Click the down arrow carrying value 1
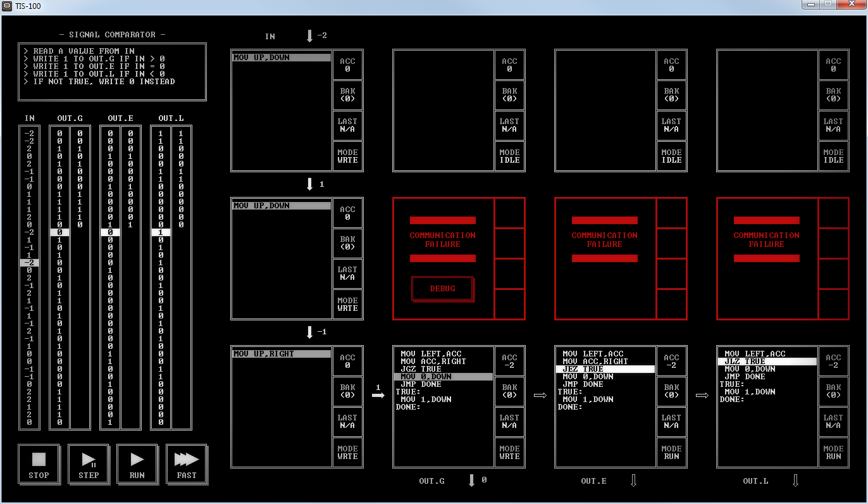Viewport: 868px width, 504px height. pyautogui.click(x=309, y=184)
